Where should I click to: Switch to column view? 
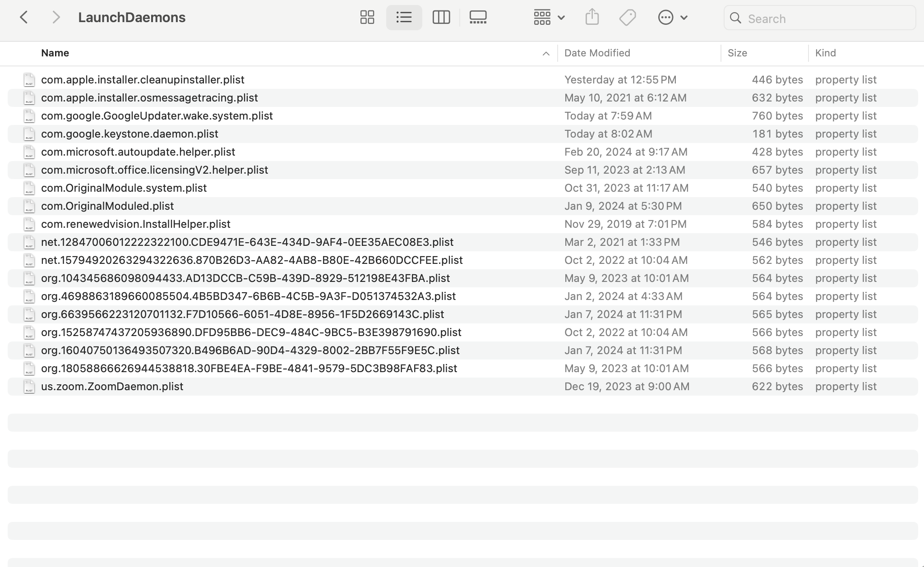pos(442,17)
